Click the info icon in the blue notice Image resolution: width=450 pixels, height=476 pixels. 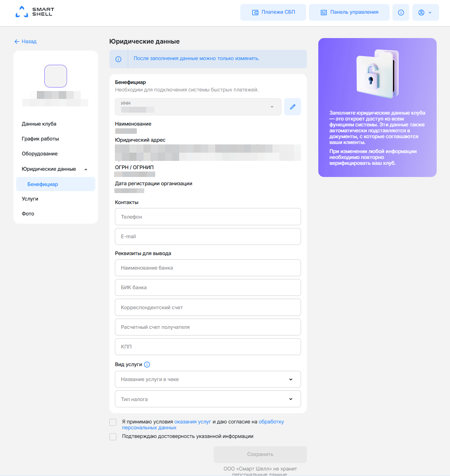tap(118, 59)
